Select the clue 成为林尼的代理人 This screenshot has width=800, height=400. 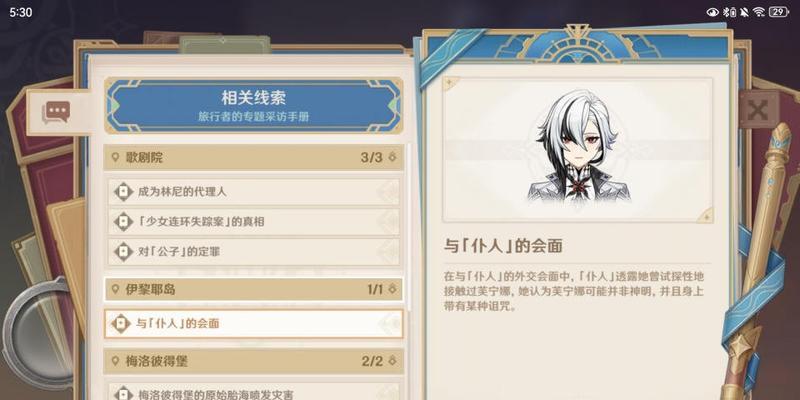click(254, 192)
